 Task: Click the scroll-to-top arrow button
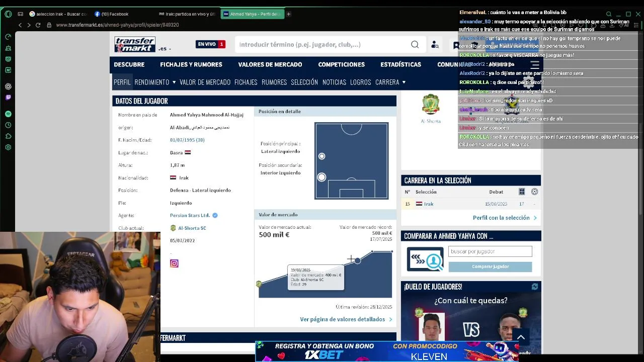[521, 337]
